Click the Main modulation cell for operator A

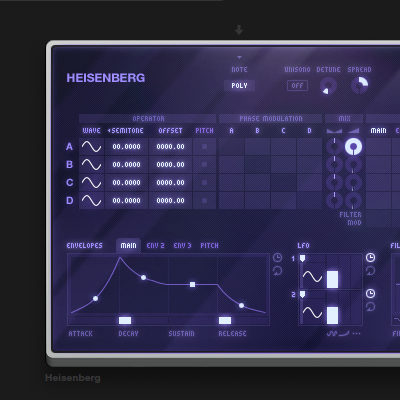tap(379, 147)
